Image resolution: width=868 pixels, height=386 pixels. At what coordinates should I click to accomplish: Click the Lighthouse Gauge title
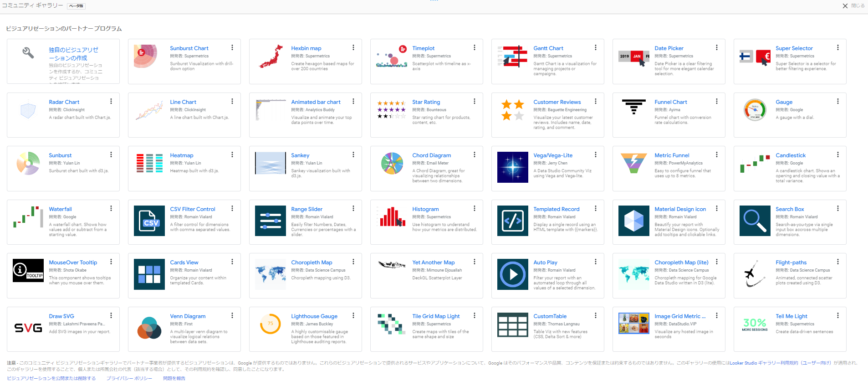coord(314,316)
